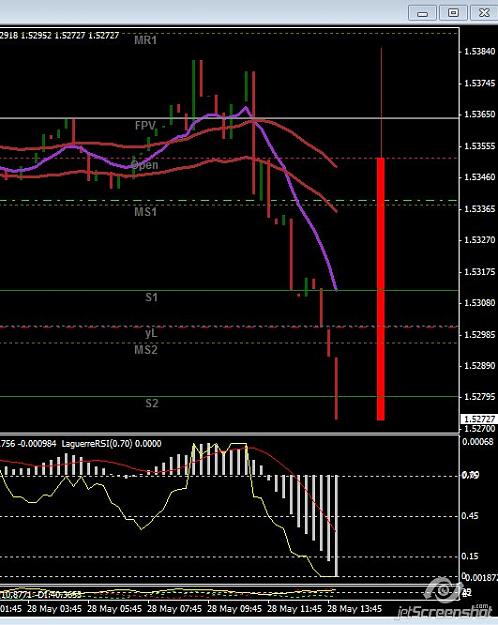Click the 28 May 13:45 time label
Image resolution: width=498 pixels, height=625 pixels.
pyautogui.click(x=354, y=609)
